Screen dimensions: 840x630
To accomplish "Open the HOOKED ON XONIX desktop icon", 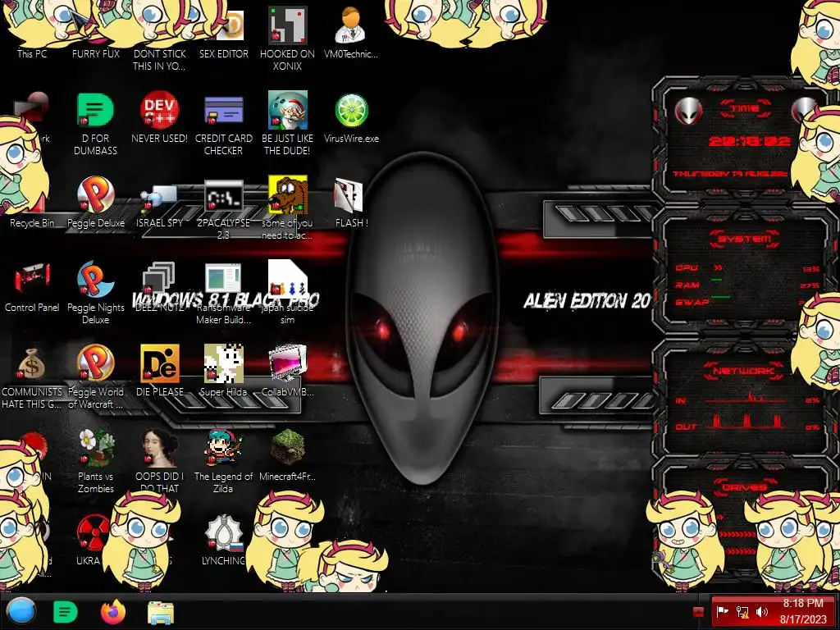I will (x=288, y=25).
